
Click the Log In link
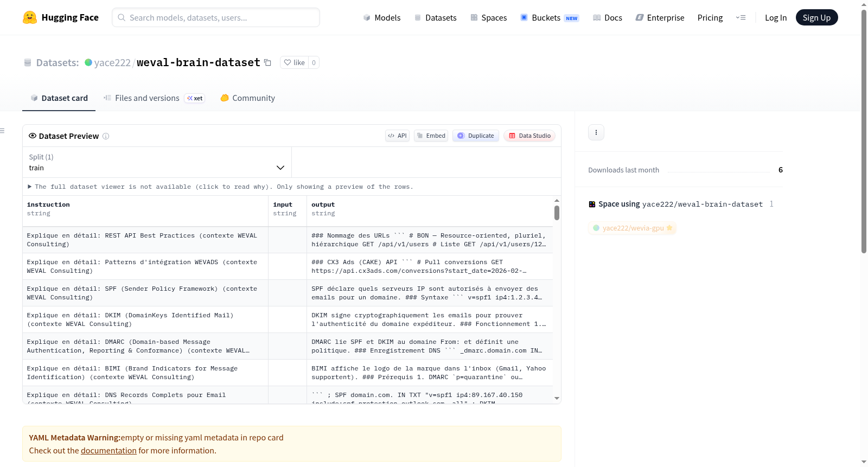tap(776, 18)
